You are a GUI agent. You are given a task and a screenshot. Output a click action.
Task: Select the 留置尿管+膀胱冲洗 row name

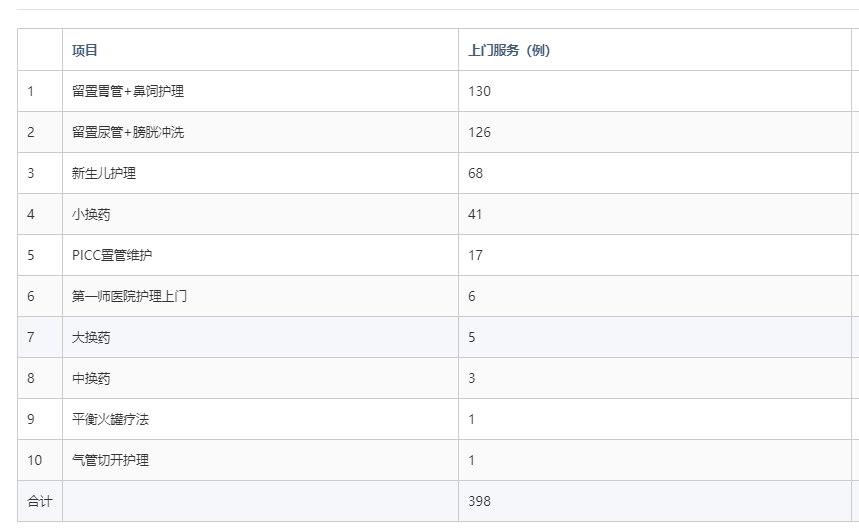[128, 132]
